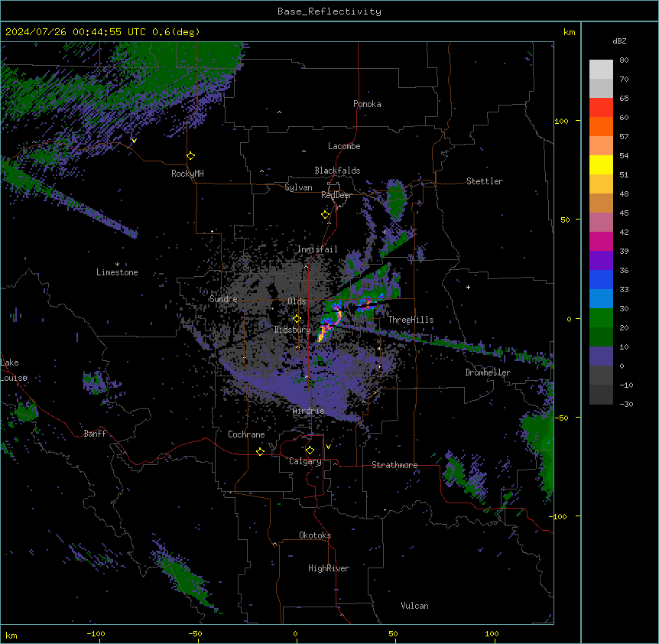Click the white plus marker north of Drumheller
Image resolution: width=659 pixels, height=644 pixels.
[x=468, y=287]
